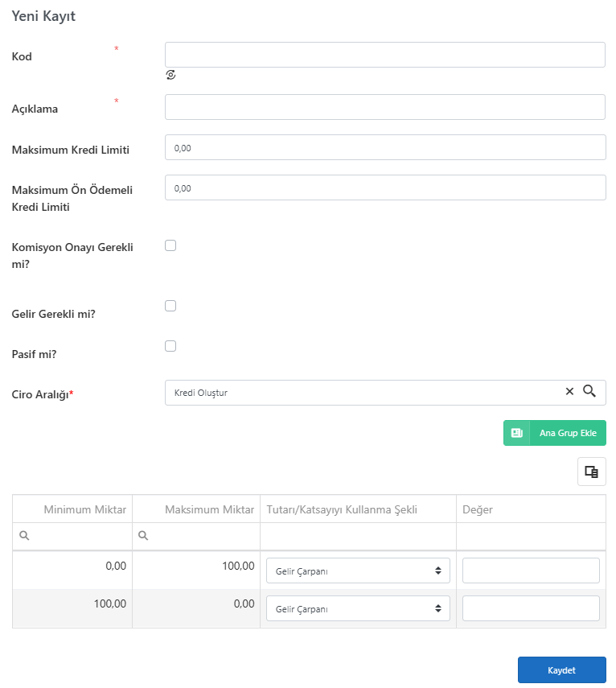This screenshot has height=688, width=616.
Task: Sort by Minimum Miktar column header
Action: 72,509
